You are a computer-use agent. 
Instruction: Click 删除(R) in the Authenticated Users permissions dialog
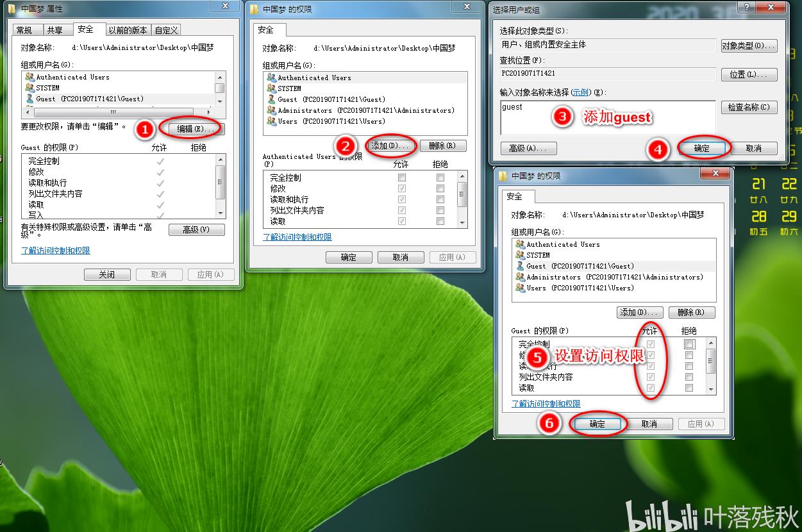(x=443, y=145)
